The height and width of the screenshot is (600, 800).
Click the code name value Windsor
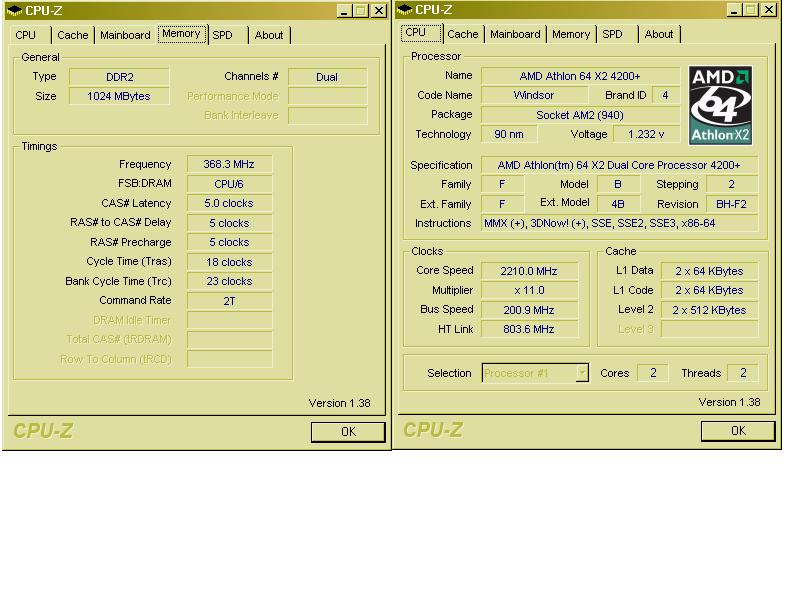pyautogui.click(x=534, y=95)
